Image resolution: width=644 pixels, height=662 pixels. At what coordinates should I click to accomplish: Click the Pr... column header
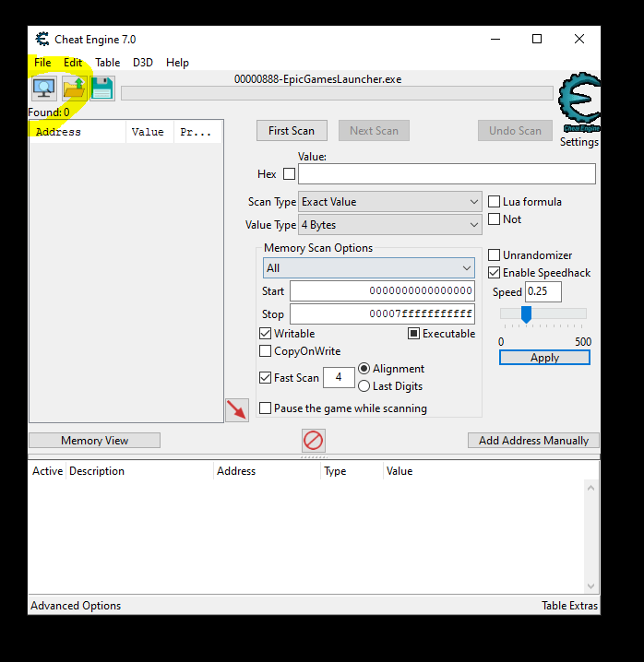(x=197, y=132)
